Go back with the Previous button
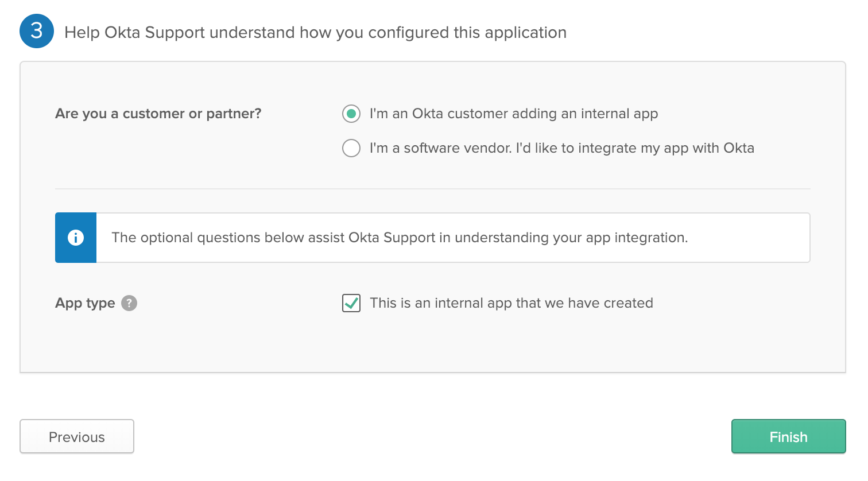This screenshot has height=481, width=868. tap(77, 437)
